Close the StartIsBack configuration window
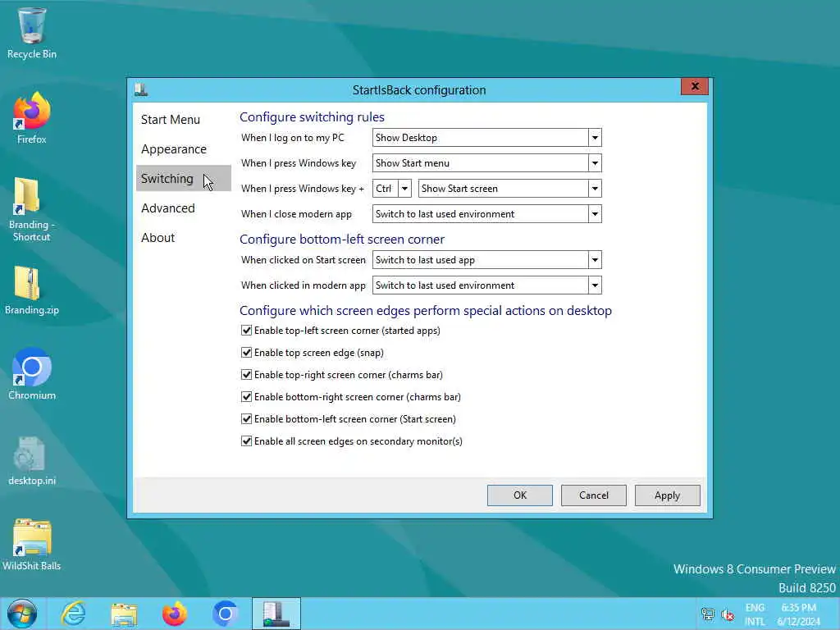The height and width of the screenshot is (630, 840). [695, 86]
